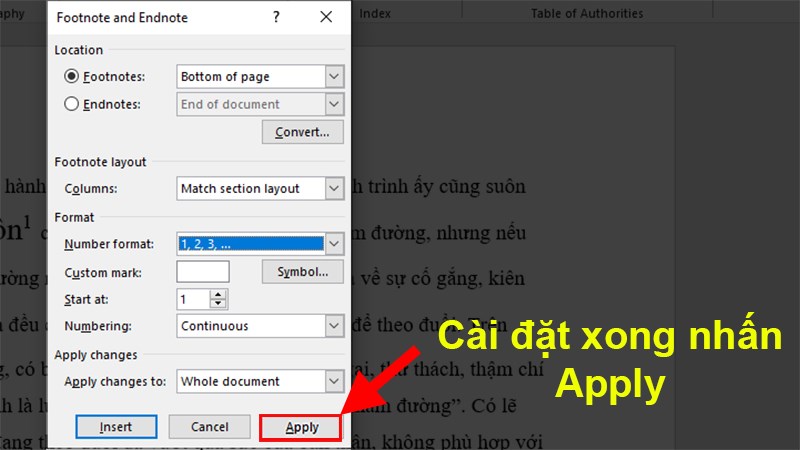Click the Endnotes label text
The width and height of the screenshot is (800, 450).
click(112, 104)
